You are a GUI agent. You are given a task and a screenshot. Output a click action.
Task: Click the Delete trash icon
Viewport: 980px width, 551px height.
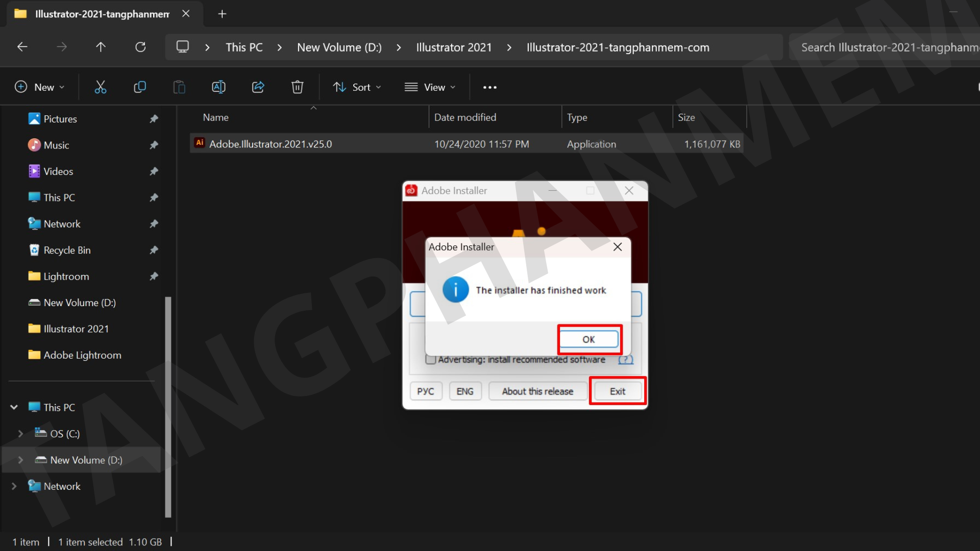(x=298, y=87)
